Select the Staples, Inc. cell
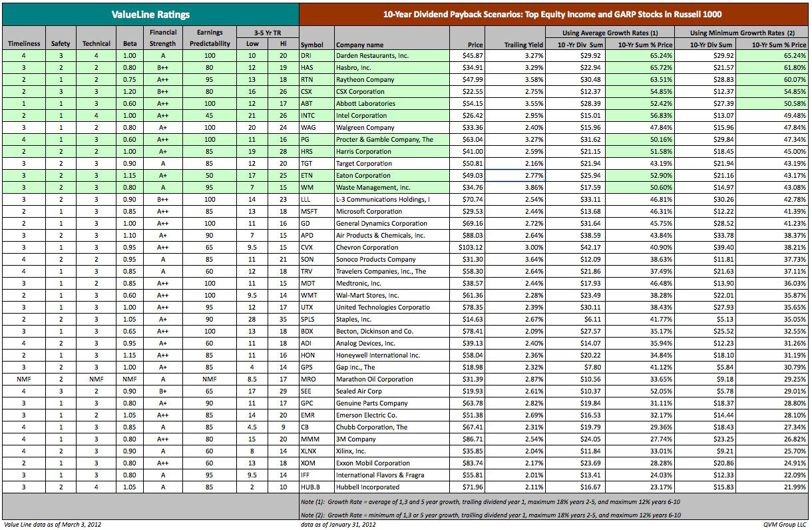The image size is (812, 530). point(392,320)
